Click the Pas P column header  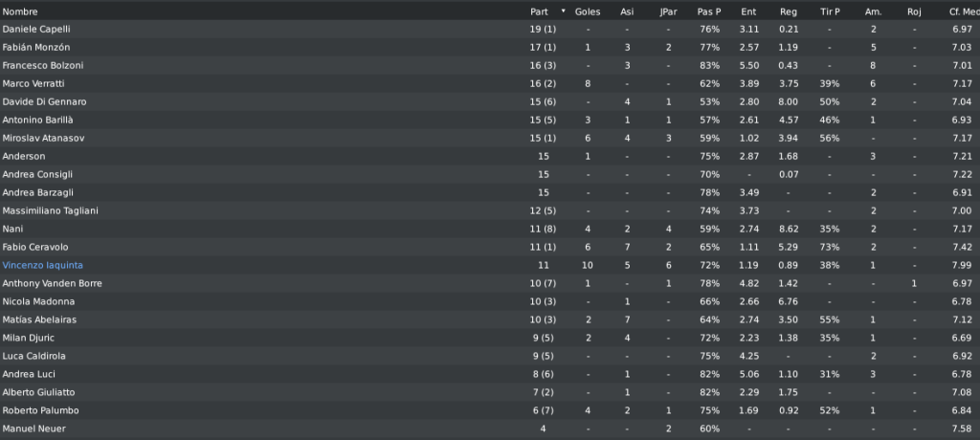pos(709,11)
